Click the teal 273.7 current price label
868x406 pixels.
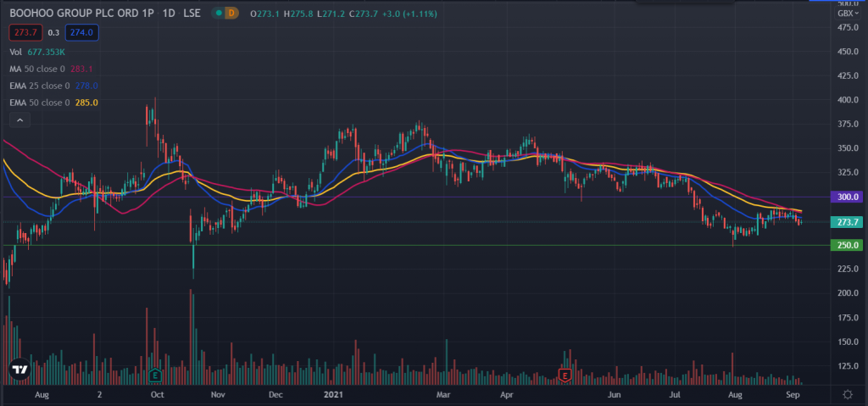(x=847, y=222)
